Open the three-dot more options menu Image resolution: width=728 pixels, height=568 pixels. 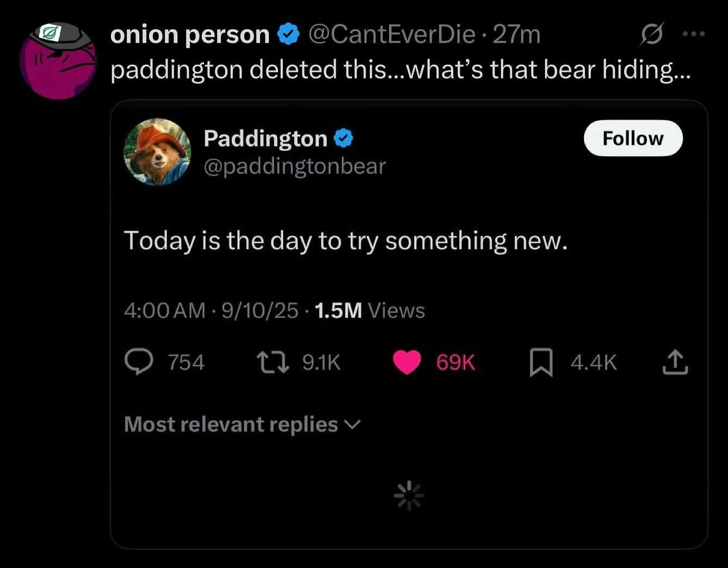[693, 34]
